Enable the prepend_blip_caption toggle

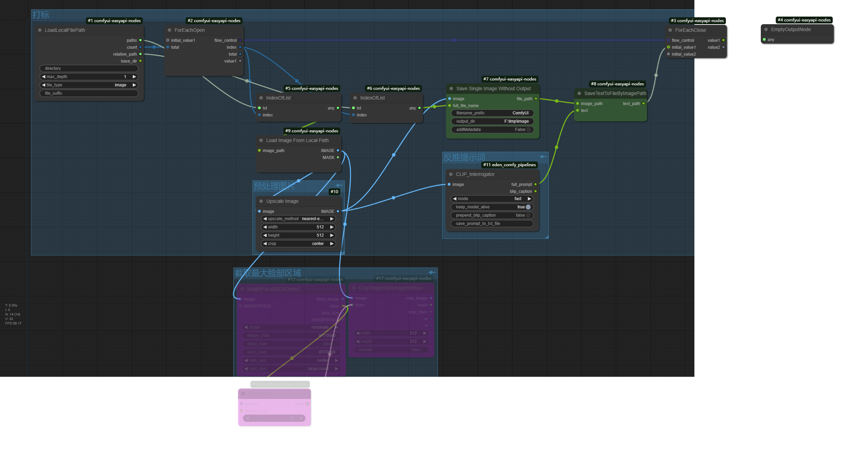pyautogui.click(x=528, y=215)
